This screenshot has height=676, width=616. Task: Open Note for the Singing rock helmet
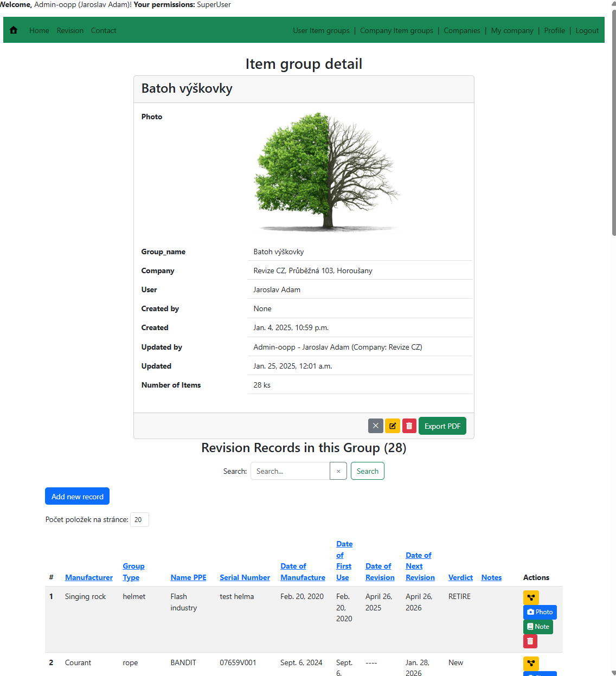pos(537,627)
